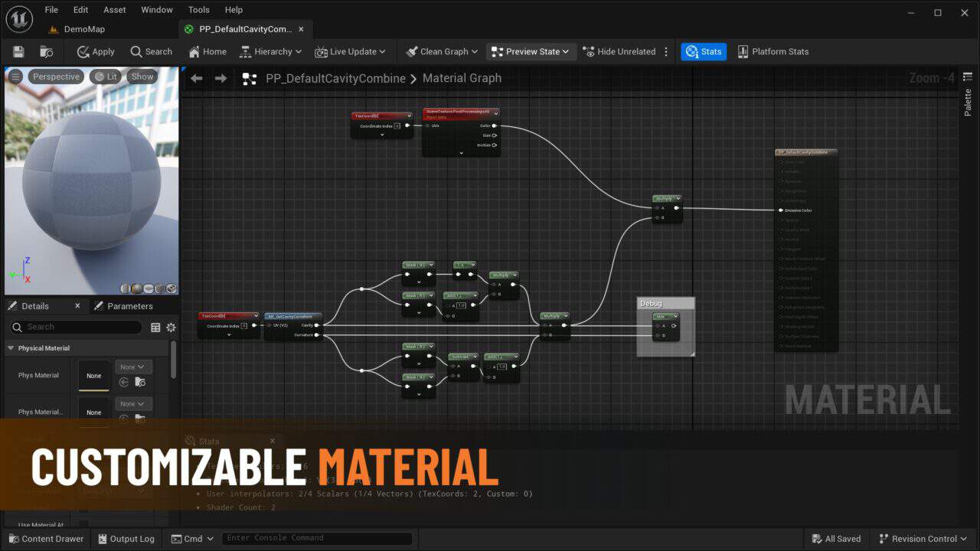Edit Coordinate Index on the top TexCoord node

point(397,126)
